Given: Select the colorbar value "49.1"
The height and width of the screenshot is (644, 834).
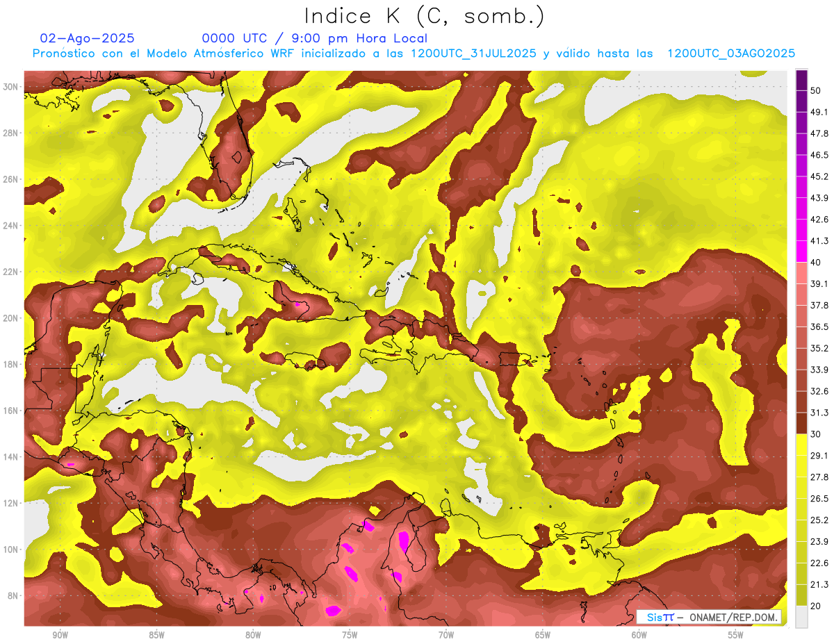Looking at the screenshot, I should pos(819,112).
